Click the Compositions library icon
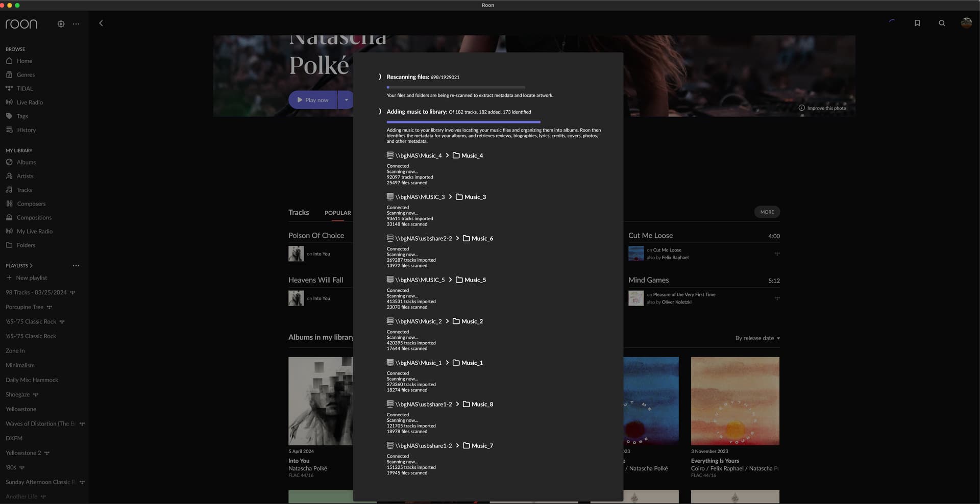Viewport: 980px width, 504px height. pos(9,217)
